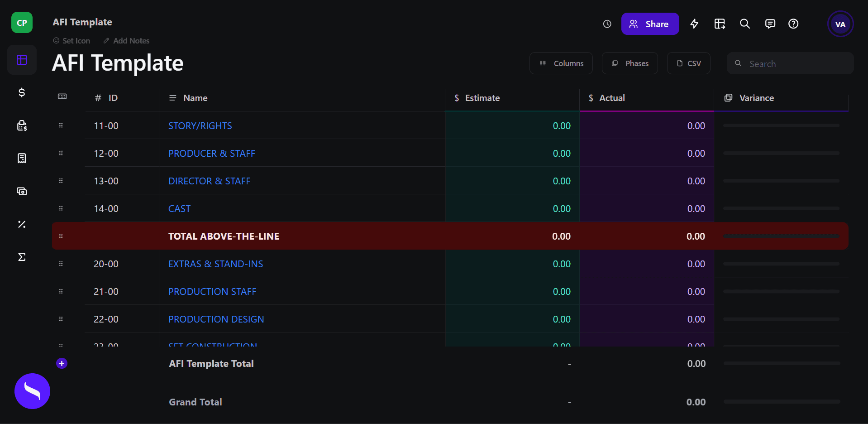Open the Columns options
Screen dimensions: 868x424
coord(561,63)
